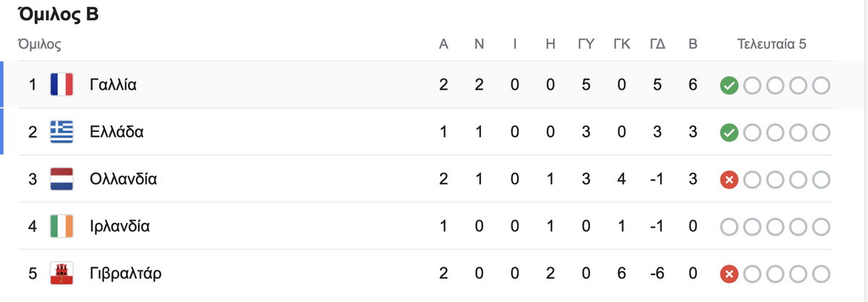This screenshot has width=868, height=302.
Task: Click the Ireland flag icon
Action: click(x=61, y=226)
